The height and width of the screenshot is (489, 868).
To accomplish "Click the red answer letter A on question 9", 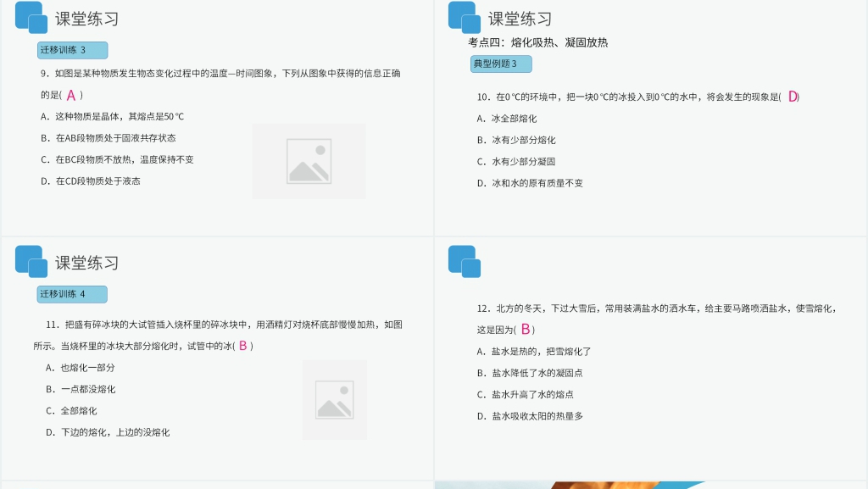I will click(71, 96).
